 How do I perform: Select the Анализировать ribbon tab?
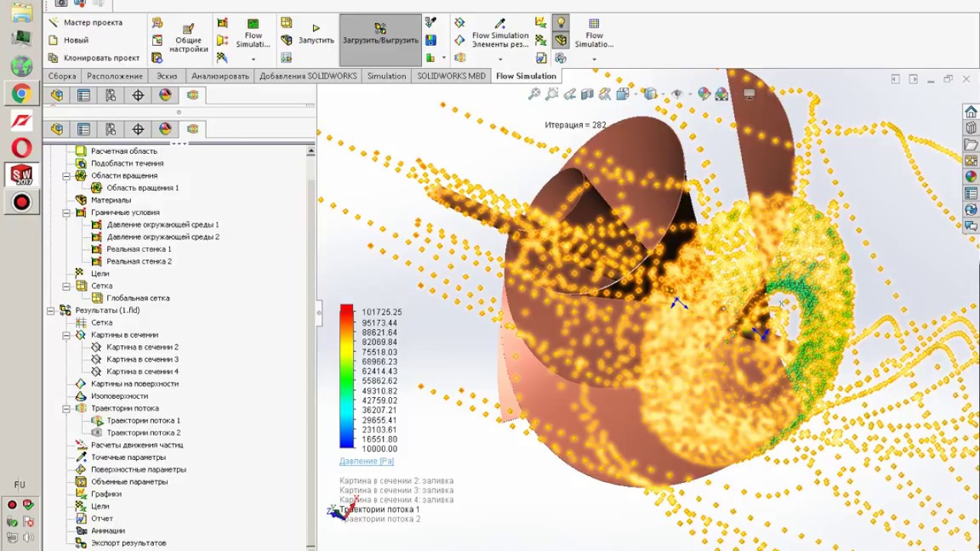tap(220, 76)
